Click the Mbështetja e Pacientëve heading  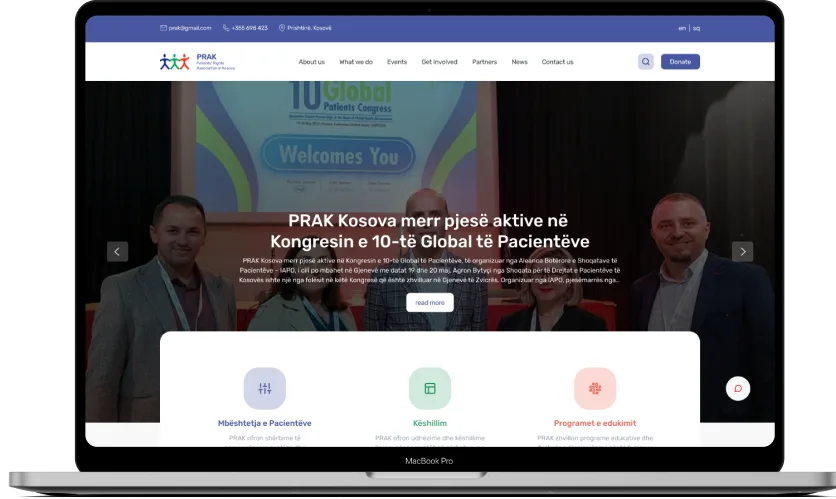tap(264, 423)
